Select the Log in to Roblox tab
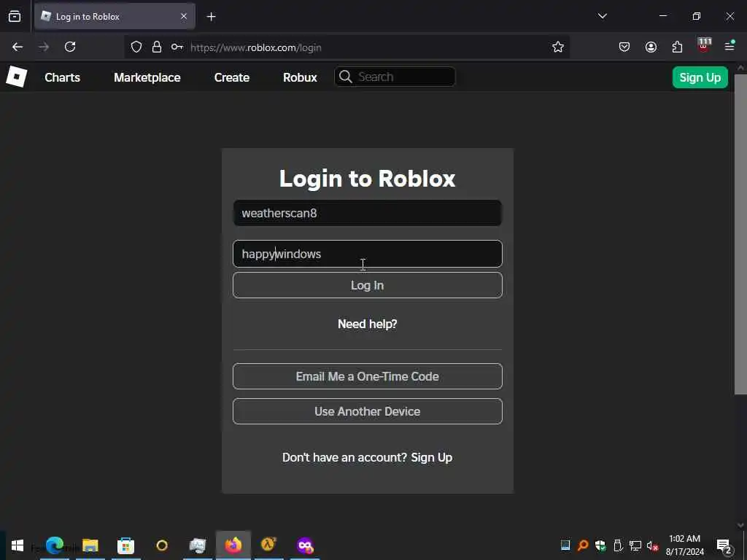The height and width of the screenshot is (560, 747). [x=115, y=17]
